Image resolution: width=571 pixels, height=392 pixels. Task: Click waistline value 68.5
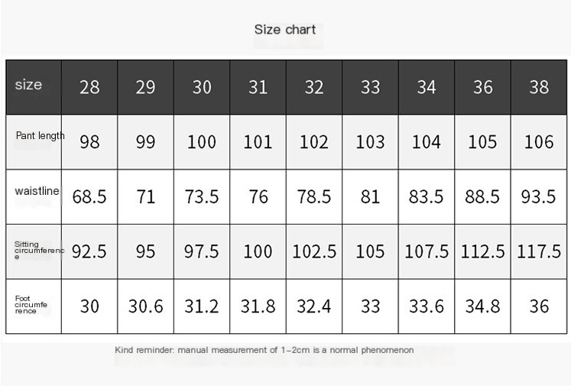(89, 197)
